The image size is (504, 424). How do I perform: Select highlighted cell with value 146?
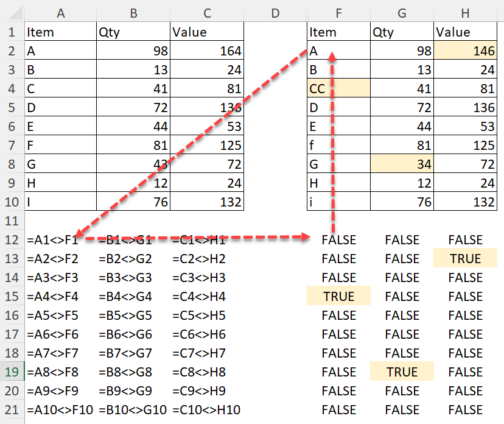[466, 52]
